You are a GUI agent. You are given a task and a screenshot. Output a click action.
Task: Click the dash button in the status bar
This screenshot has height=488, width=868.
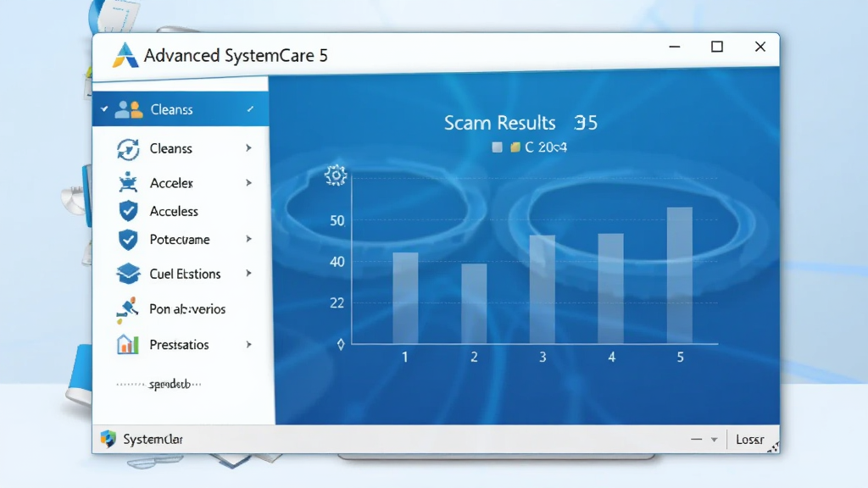point(697,440)
